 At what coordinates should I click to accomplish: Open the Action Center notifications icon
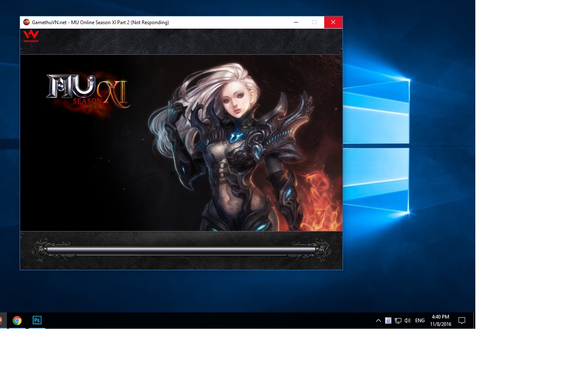[x=462, y=321]
